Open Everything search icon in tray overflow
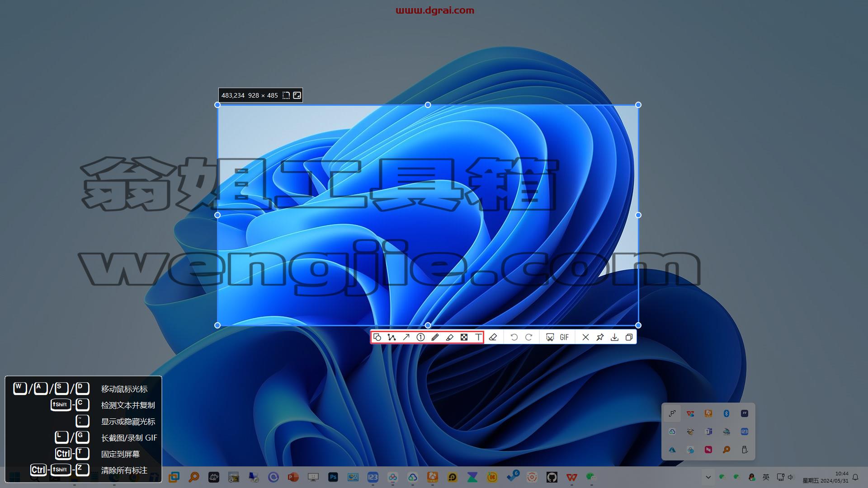Viewport: 868px width, 488px height. 726,450
